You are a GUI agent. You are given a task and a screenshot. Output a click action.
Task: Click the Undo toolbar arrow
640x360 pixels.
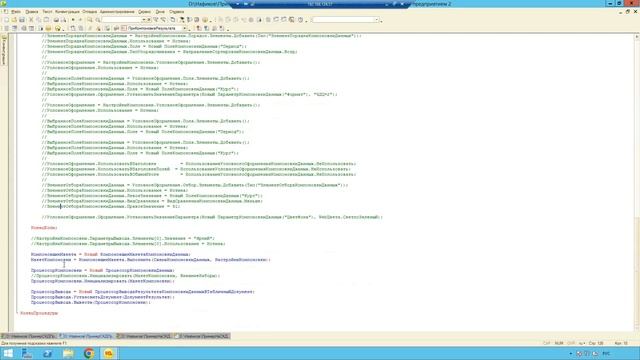tap(73, 20)
